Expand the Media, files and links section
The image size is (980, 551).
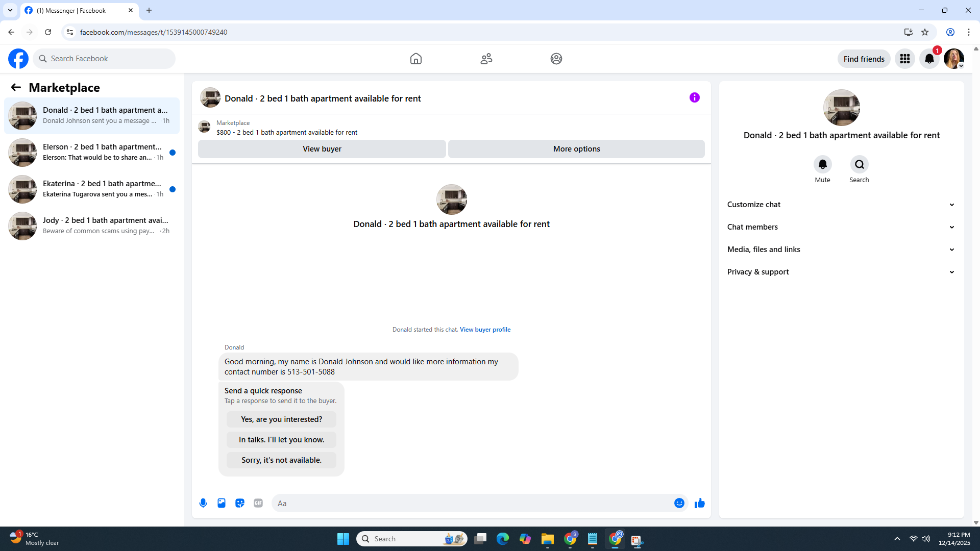click(x=841, y=249)
